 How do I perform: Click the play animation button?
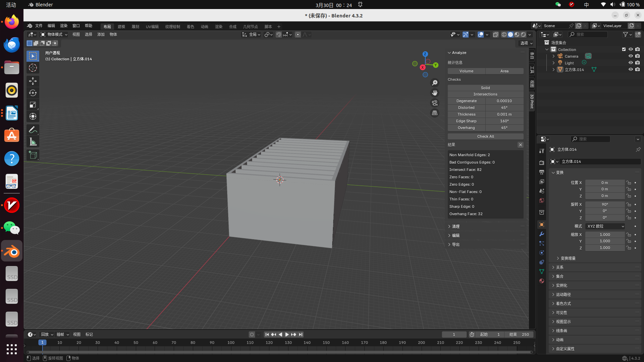pos(287,335)
